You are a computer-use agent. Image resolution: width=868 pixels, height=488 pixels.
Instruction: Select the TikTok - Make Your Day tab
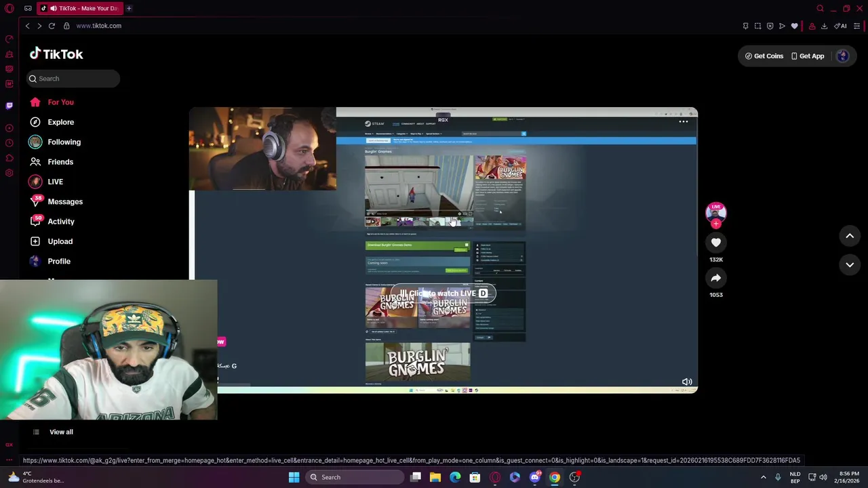(x=80, y=8)
